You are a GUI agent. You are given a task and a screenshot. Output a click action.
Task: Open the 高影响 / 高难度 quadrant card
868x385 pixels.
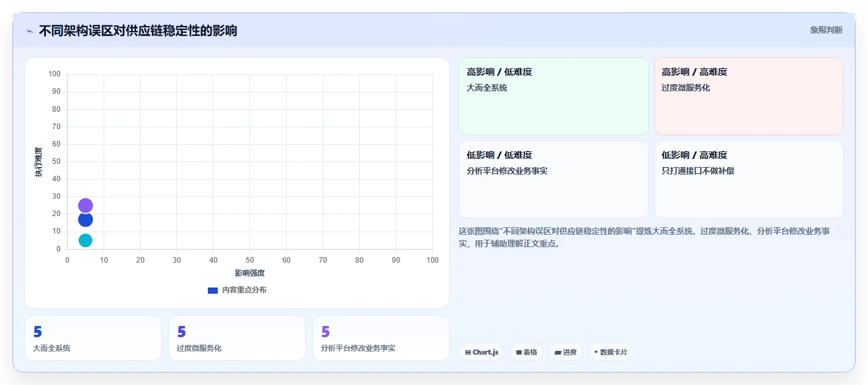coord(749,96)
